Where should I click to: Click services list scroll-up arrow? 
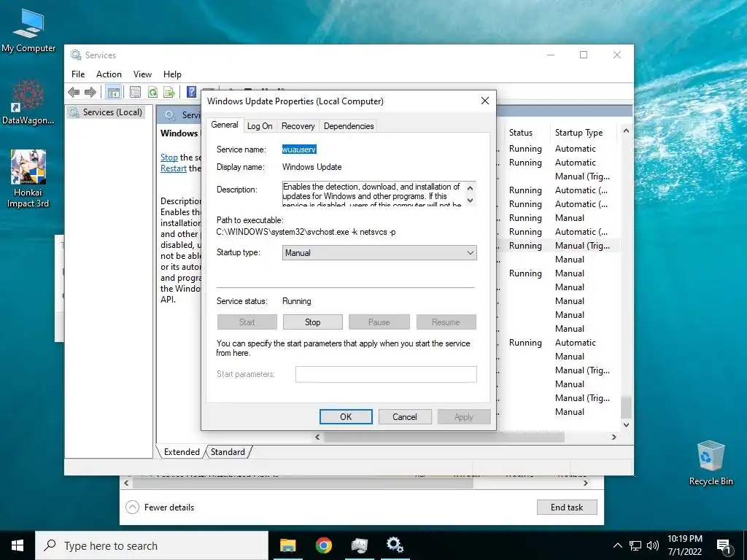click(x=626, y=131)
